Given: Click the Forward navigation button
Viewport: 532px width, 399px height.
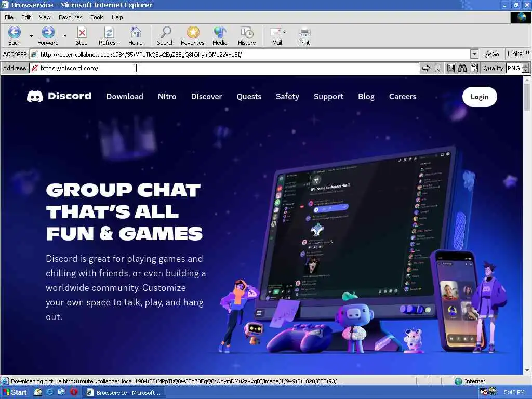Looking at the screenshot, I should [48, 36].
